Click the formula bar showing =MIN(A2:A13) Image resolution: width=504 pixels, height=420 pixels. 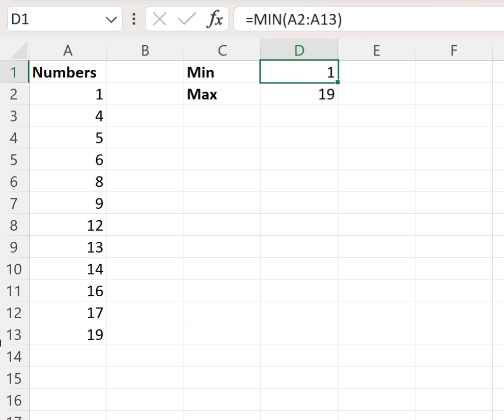pos(369,19)
